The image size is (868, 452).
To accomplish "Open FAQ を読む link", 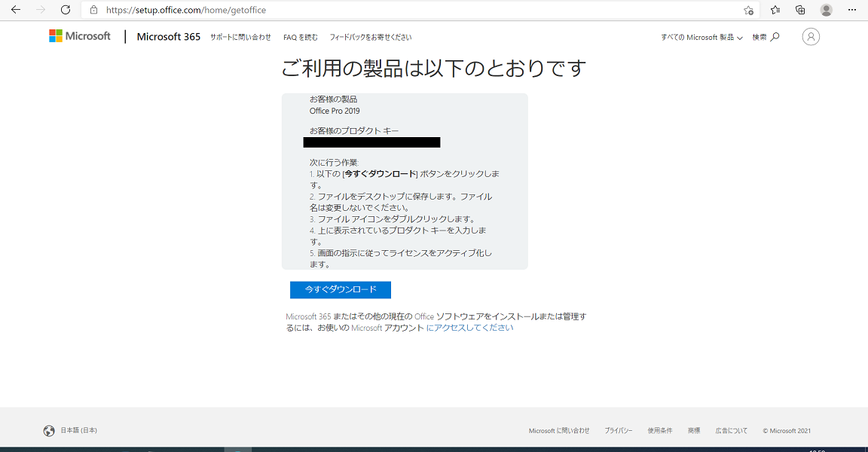I will pyautogui.click(x=301, y=37).
